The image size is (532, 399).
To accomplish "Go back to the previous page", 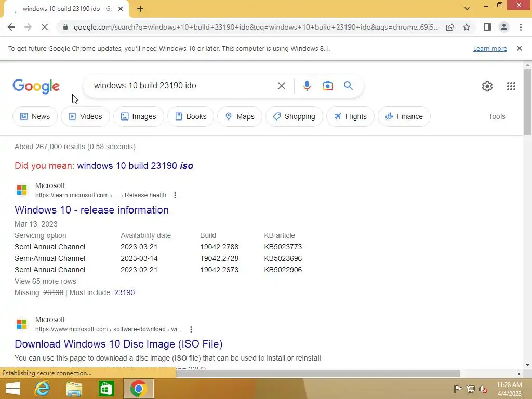I will 11,27.
